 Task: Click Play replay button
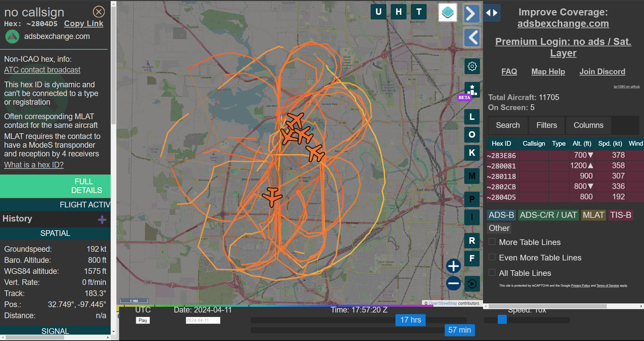143,320
